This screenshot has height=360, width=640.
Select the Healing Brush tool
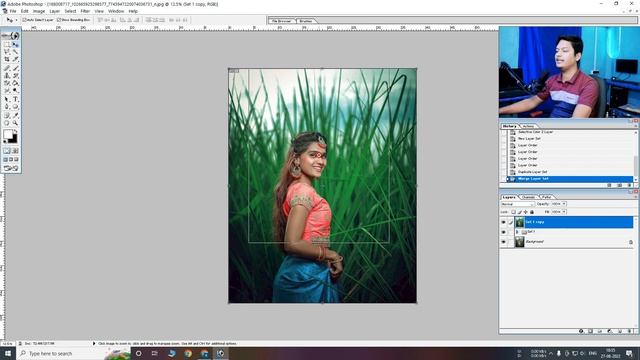(7, 68)
